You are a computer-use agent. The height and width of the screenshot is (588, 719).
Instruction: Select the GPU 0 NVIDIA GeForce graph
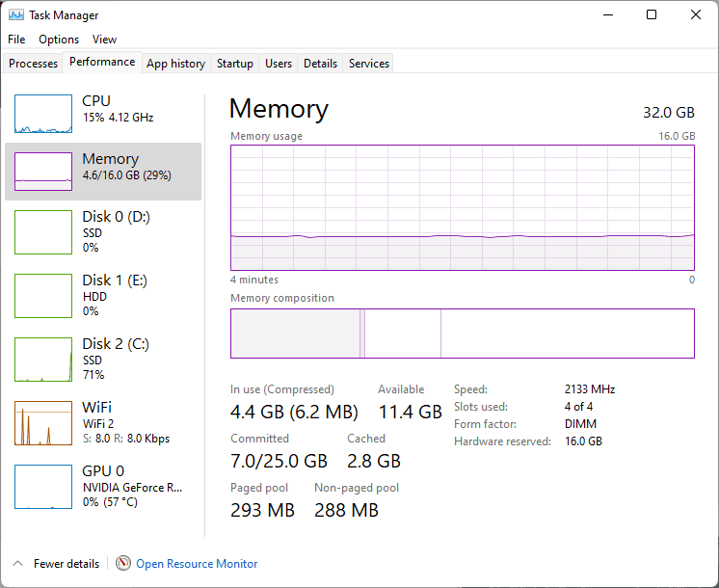point(43,487)
